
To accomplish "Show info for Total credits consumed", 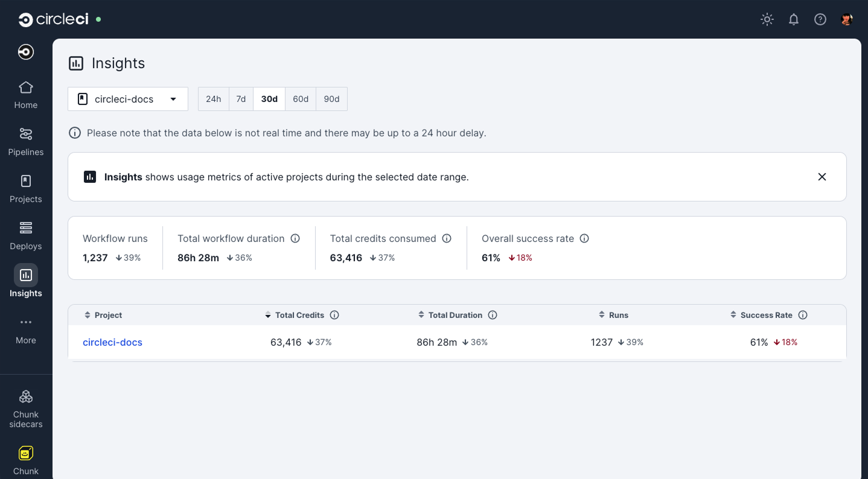I will [447, 238].
